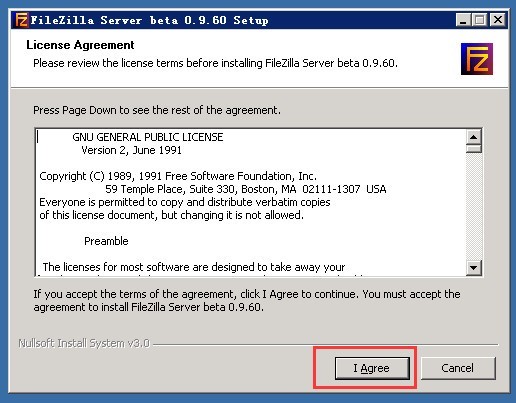Click the Preamble heading in the license
Screen dimensions: 516x403
(x=106, y=241)
